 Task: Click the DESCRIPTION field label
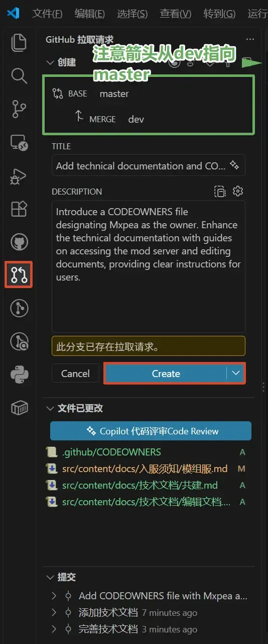tap(77, 192)
